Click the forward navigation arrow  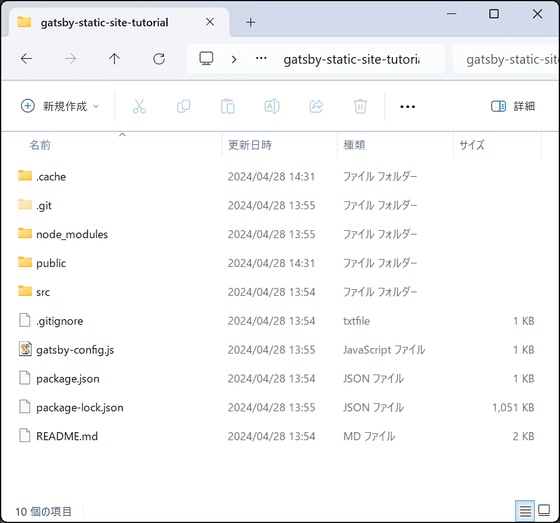coord(71,59)
